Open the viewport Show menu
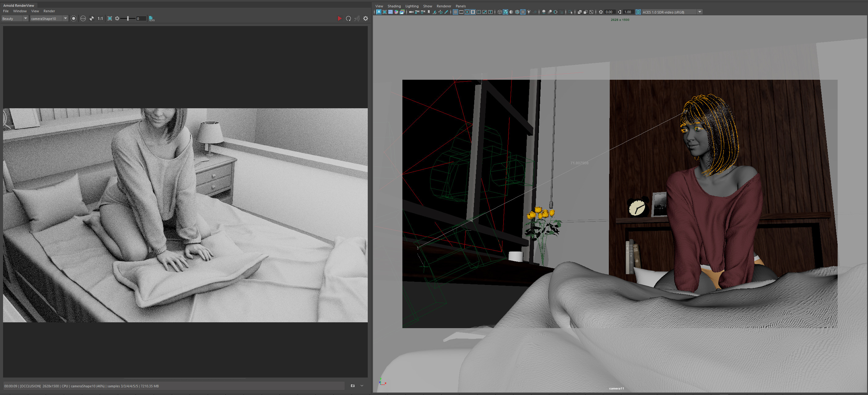 coord(428,6)
